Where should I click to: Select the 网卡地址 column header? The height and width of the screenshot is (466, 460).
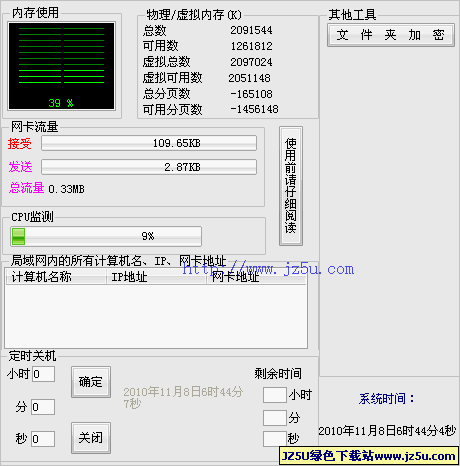256,277
